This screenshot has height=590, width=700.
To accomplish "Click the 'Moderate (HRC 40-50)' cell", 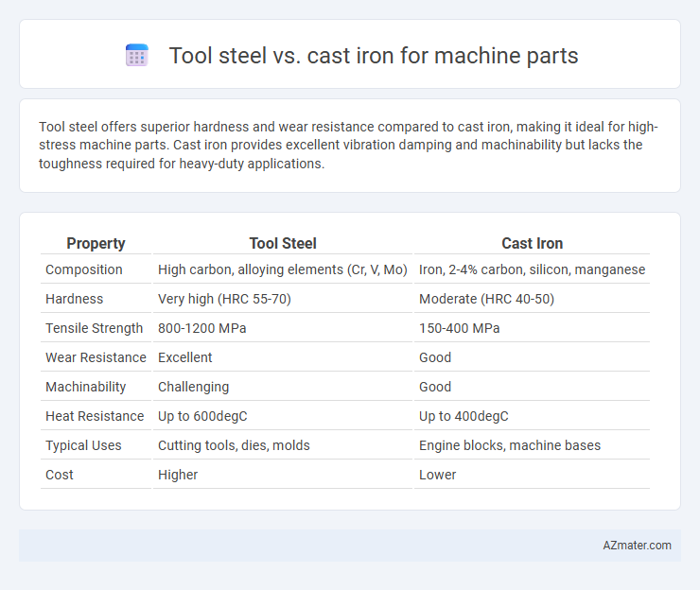I will click(486, 299).
